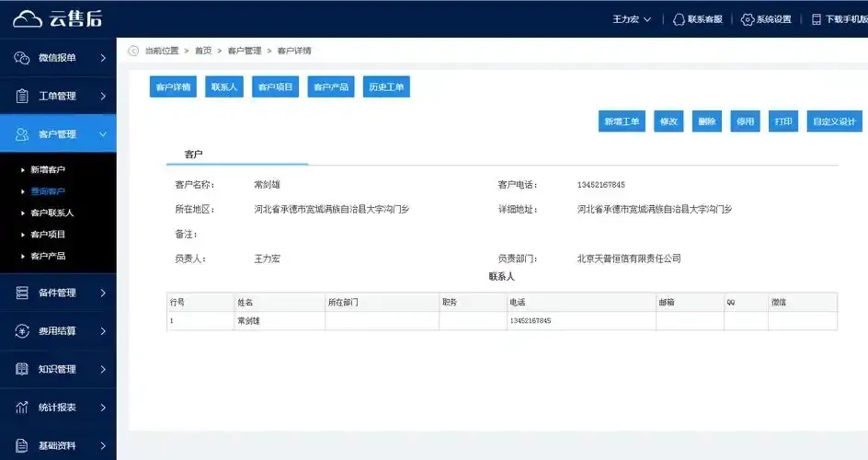This screenshot has width=868, height=460.
Task: Expand the 费用结算 menu chevron
Action: coord(103,331)
